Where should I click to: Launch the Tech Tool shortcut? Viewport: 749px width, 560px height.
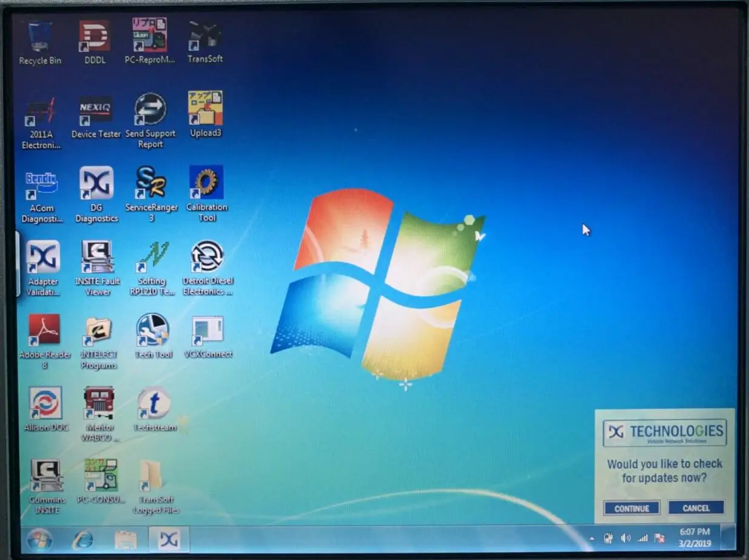pos(153,336)
